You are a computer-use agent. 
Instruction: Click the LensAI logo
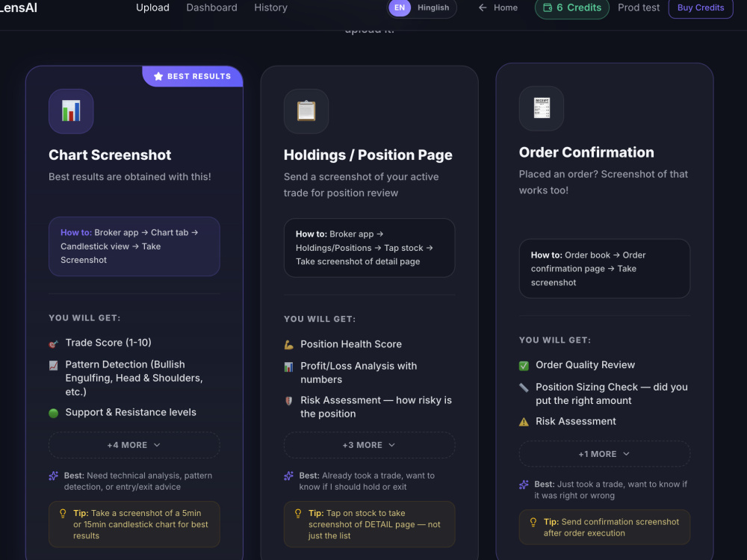tap(18, 7)
